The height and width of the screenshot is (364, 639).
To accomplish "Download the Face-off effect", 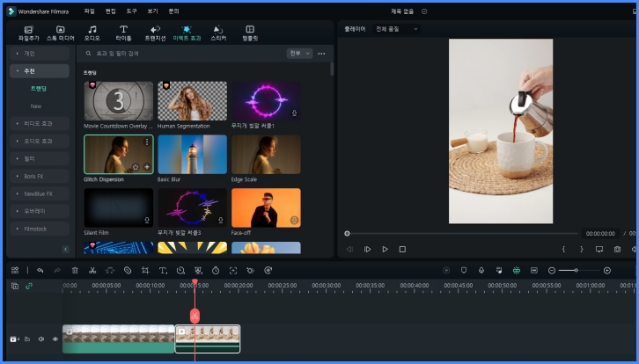I will (x=294, y=221).
